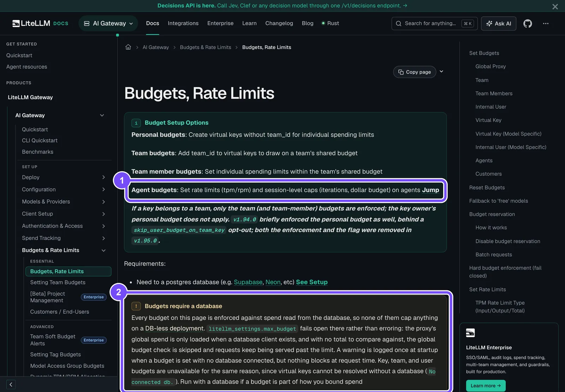
Task: Open the GitHub repository icon
Action: click(528, 23)
